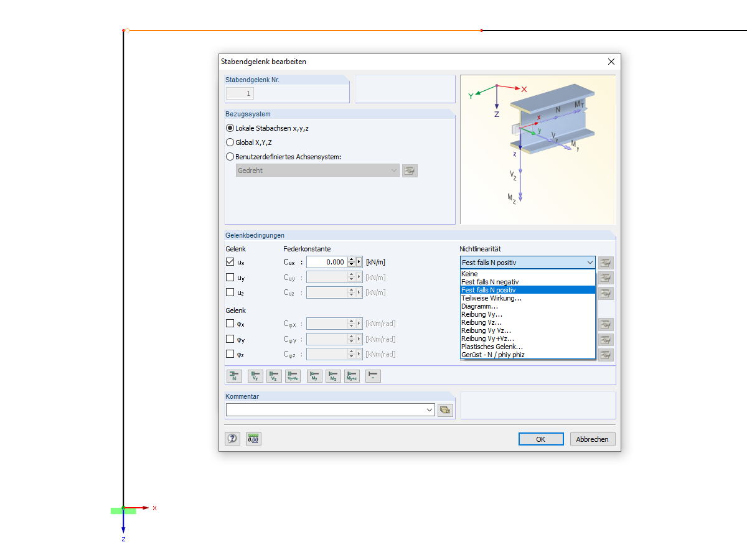The width and height of the screenshot is (747, 560).
Task: Click the nonlinearity edit icon for uz row
Action: click(x=606, y=293)
